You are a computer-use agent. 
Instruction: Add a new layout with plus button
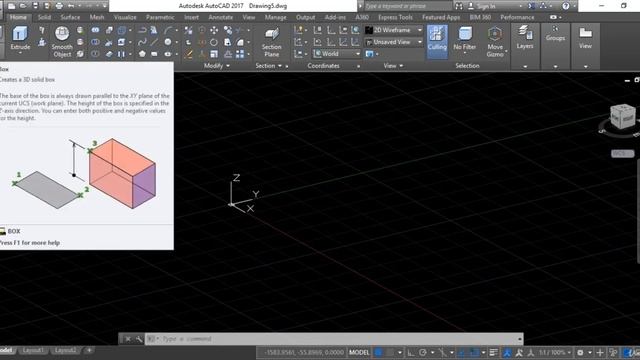coord(89,350)
